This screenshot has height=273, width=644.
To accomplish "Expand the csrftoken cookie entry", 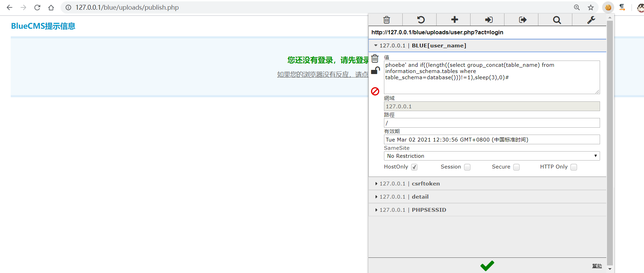I will 488,184.
